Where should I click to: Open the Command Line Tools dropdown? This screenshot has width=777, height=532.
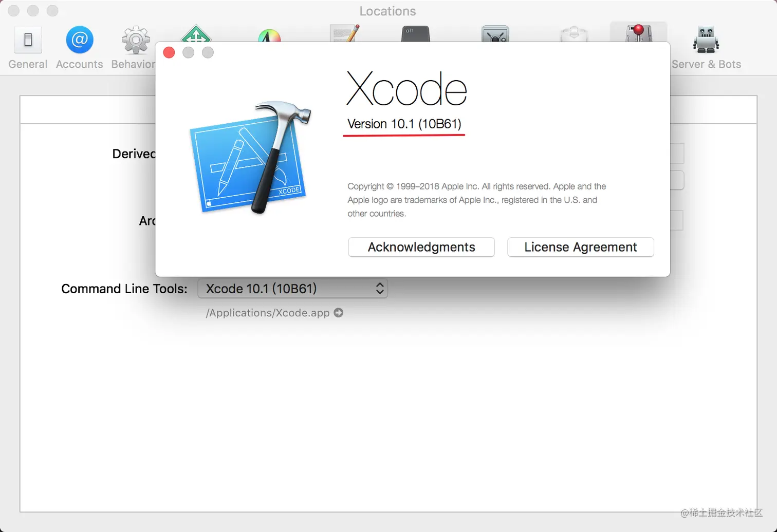tap(292, 289)
